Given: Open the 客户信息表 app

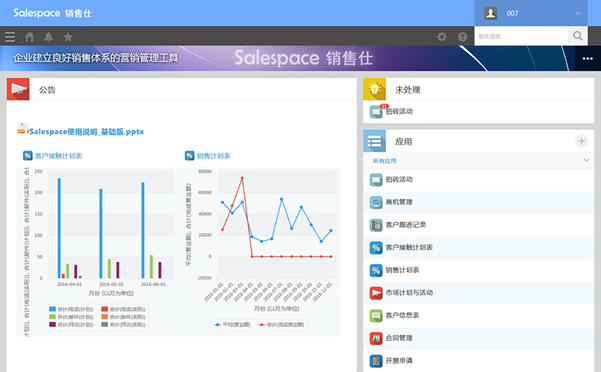Looking at the screenshot, I should coord(478,315).
